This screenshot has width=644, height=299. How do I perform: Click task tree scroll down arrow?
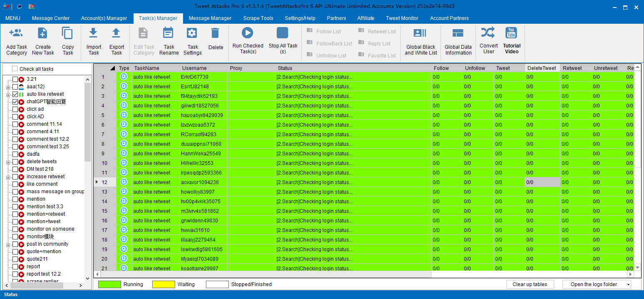click(87, 278)
